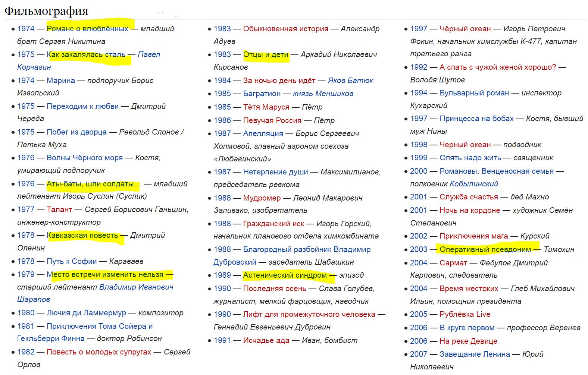
Task: Open the Отцы и дети link
Action: 266,54
